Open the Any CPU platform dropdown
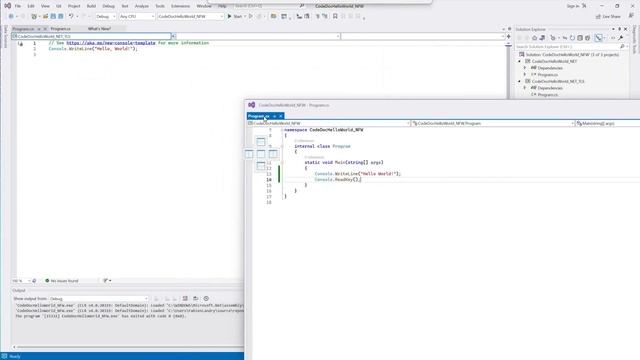640x360 pixels. 137,16
